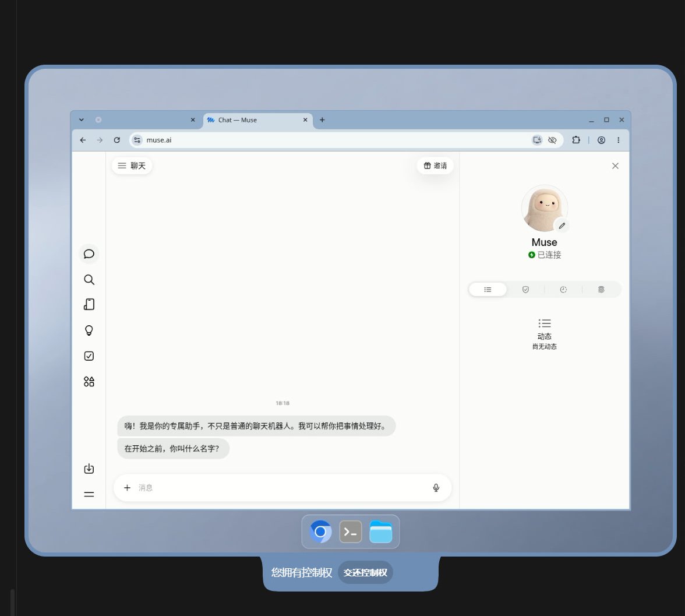
Task: Go back in the browser
Action: (x=83, y=140)
